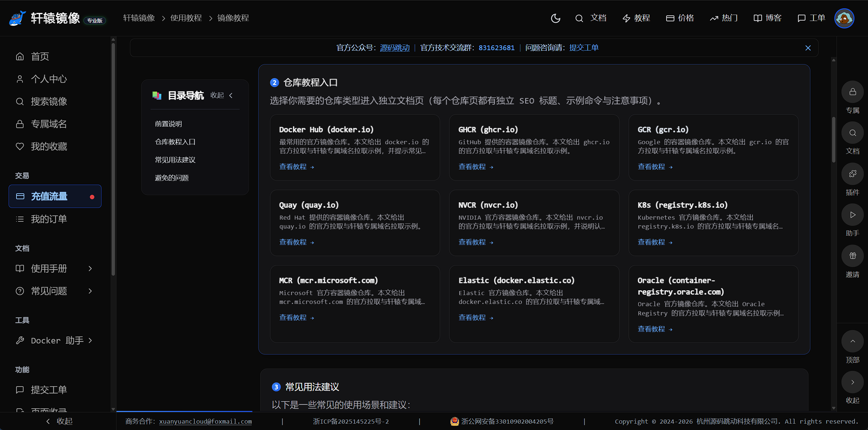Click the 专业版 badge beside the logo
Screen dimensions: 868x430
pyautogui.click(x=95, y=21)
